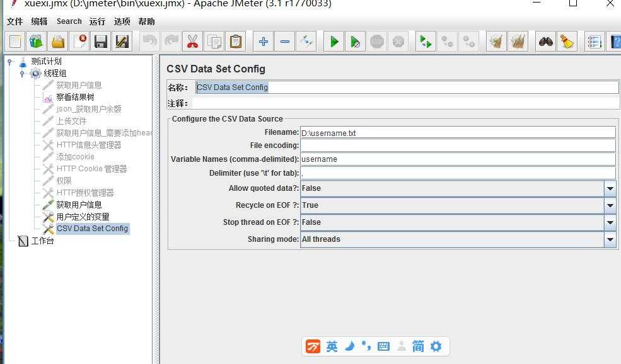Image resolution: width=621 pixels, height=364 pixels.
Task: Select 用户定义的变量 in tree
Action: click(x=83, y=217)
